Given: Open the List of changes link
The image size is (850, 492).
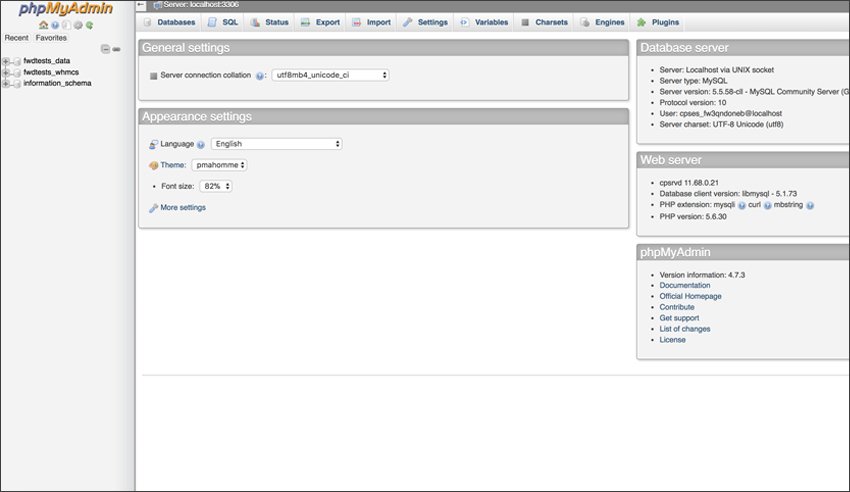Looking at the screenshot, I should point(685,329).
